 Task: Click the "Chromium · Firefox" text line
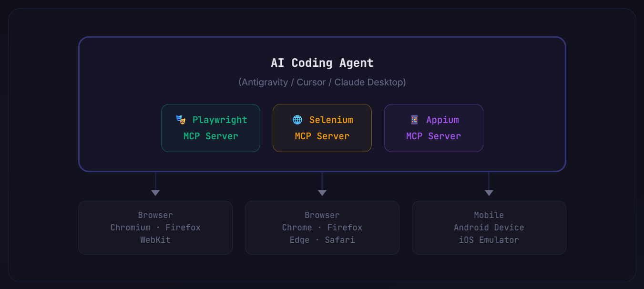(x=155, y=227)
